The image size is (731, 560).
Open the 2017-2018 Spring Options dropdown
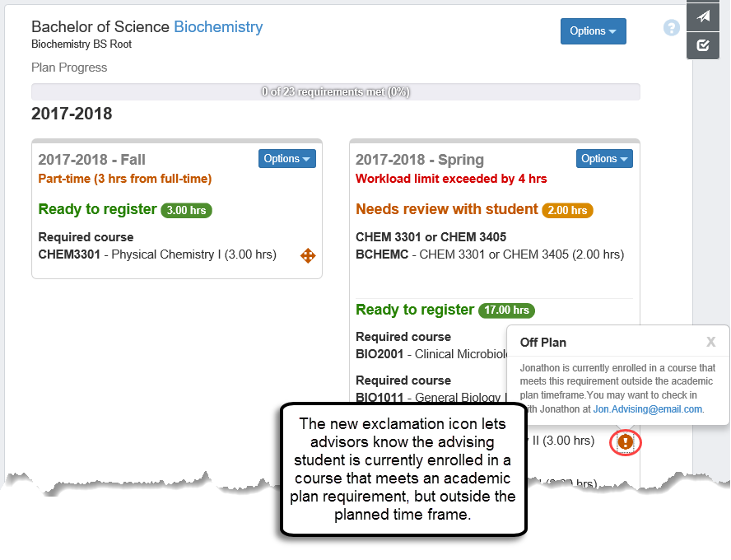click(604, 159)
